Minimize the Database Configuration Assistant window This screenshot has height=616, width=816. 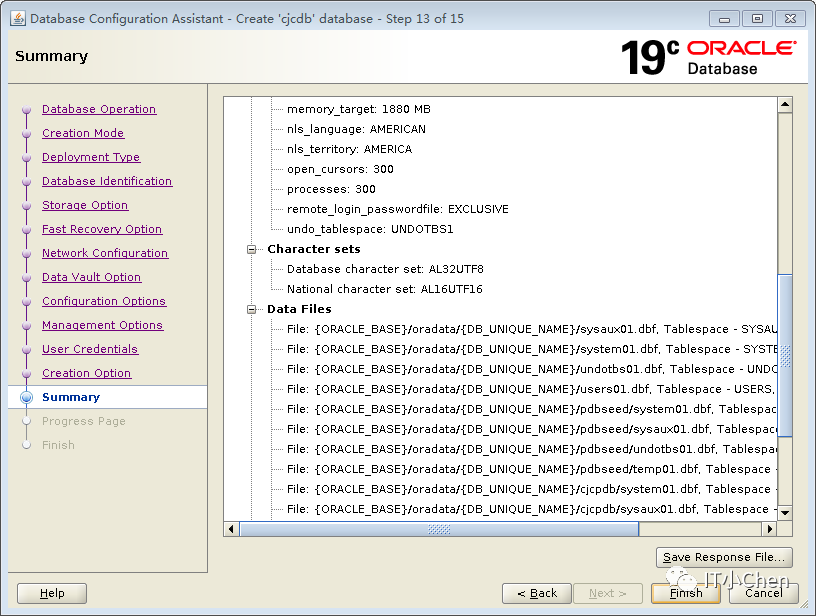(x=724, y=19)
